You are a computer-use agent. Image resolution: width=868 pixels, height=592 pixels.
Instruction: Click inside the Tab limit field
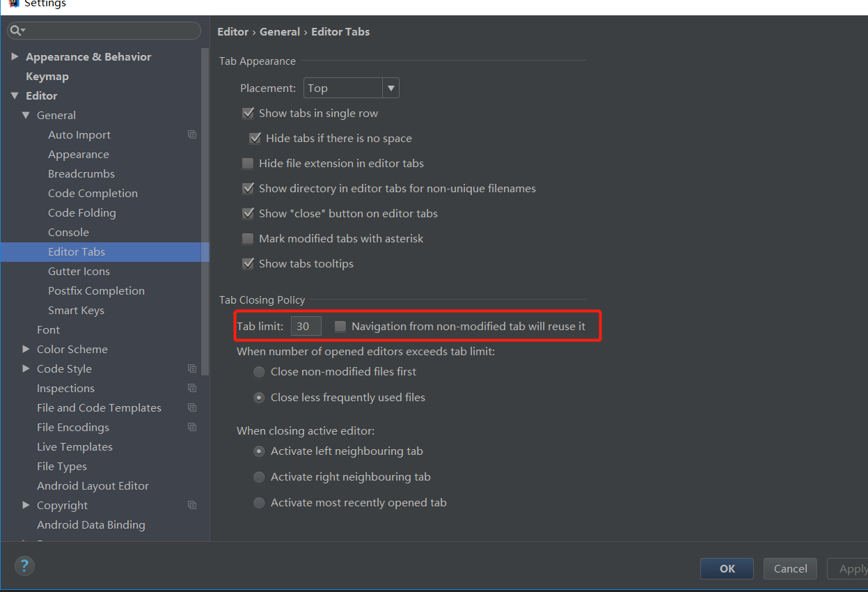pyautogui.click(x=306, y=326)
